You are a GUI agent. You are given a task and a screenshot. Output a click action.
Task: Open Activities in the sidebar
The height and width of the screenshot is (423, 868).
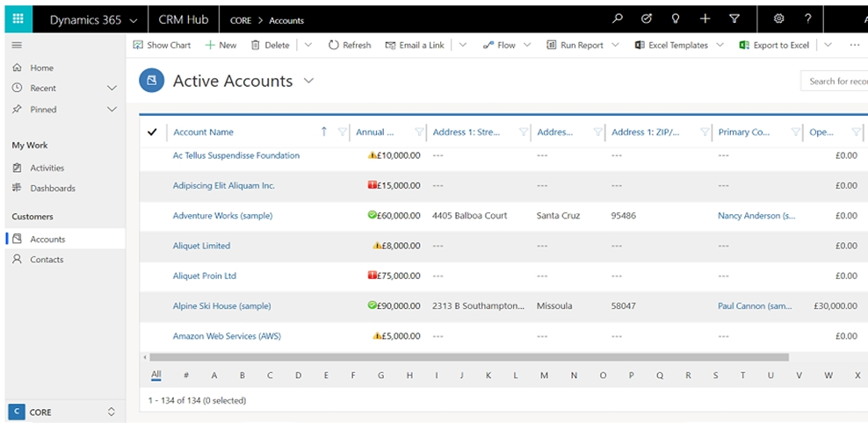point(47,168)
